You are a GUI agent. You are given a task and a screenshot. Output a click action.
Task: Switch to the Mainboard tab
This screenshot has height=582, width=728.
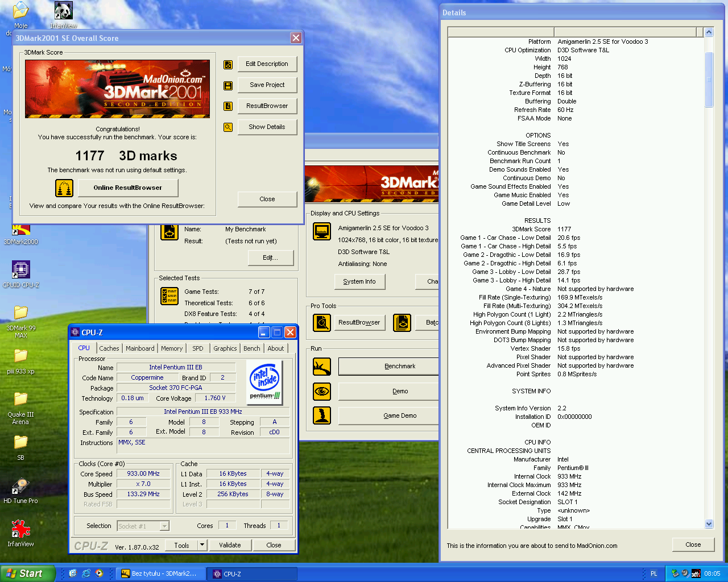[x=140, y=349]
